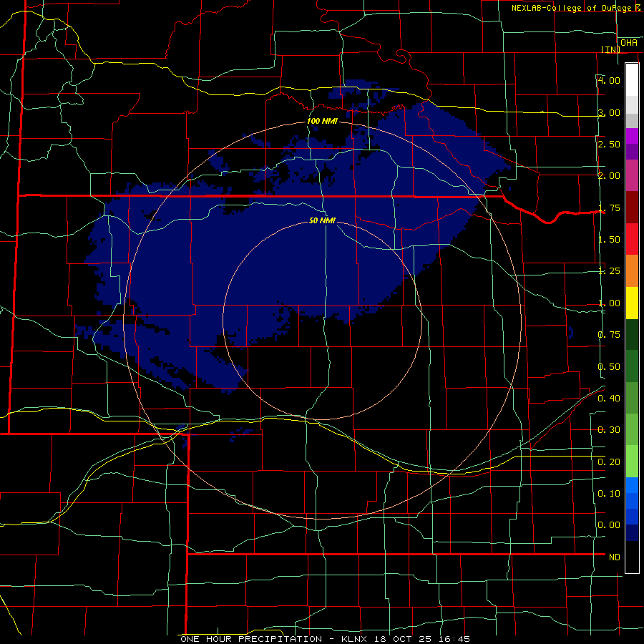The width and height of the screenshot is (644, 644).
Task: Select the 0.40 legend value
Action: (x=609, y=399)
